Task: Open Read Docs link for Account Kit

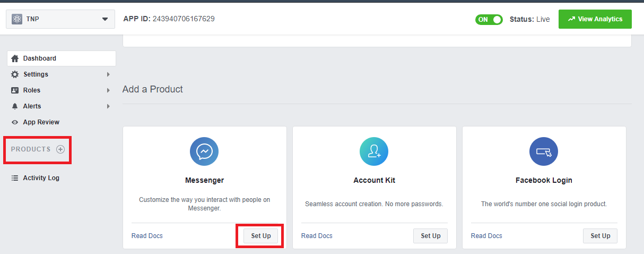Action: 317,236
